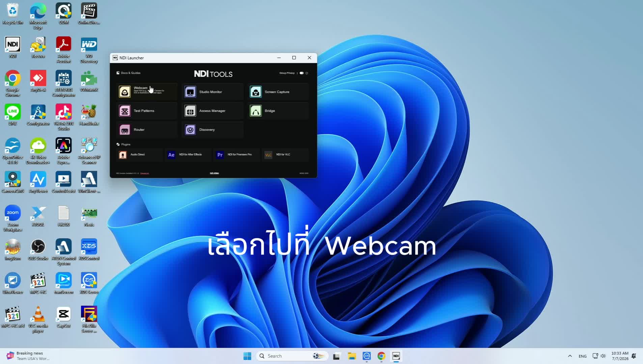The image size is (643, 364).
Task: Open the Router tool
Action: [146, 129]
